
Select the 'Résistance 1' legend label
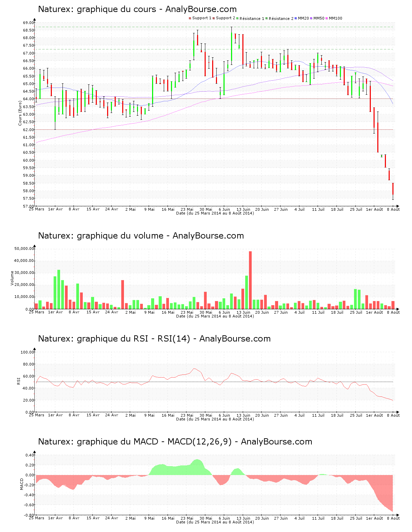point(252,19)
